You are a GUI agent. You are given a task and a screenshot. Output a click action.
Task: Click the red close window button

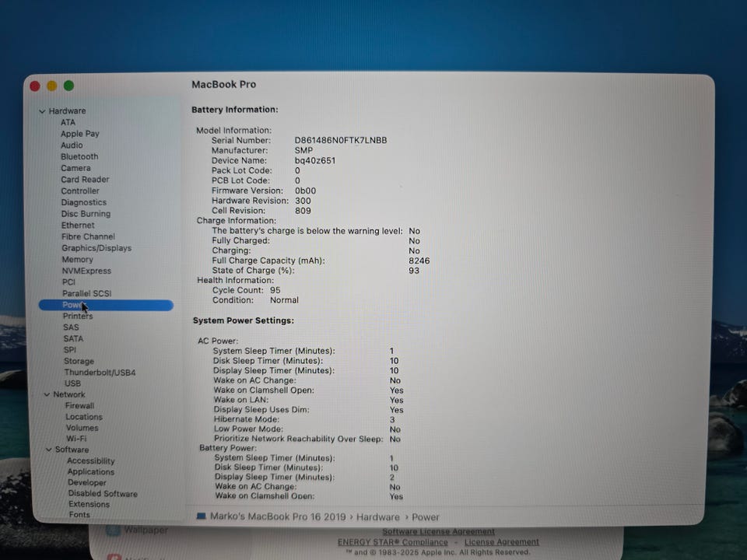(35, 86)
